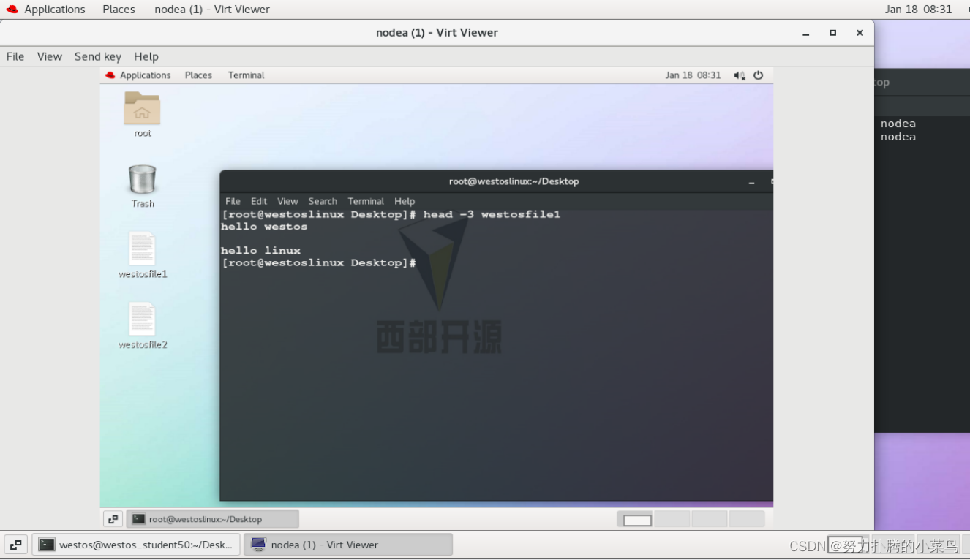The height and width of the screenshot is (560, 970).
Task: Click guest clock Jan 18 08:31
Action: (693, 75)
